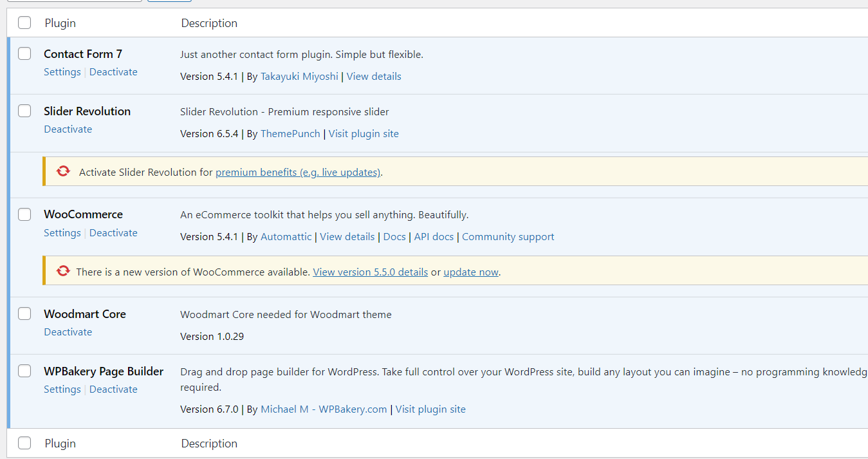
Task: View version 5.5.0 details
Action: click(x=371, y=272)
